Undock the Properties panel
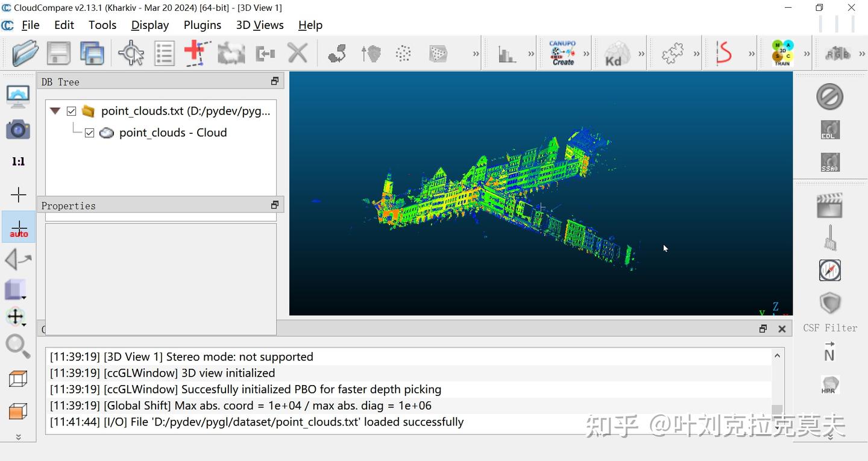This screenshot has height=461, width=868. (274, 204)
